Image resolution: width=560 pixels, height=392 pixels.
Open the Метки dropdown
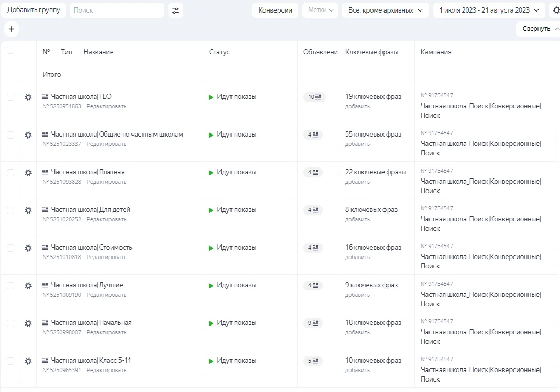click(321, 10)
